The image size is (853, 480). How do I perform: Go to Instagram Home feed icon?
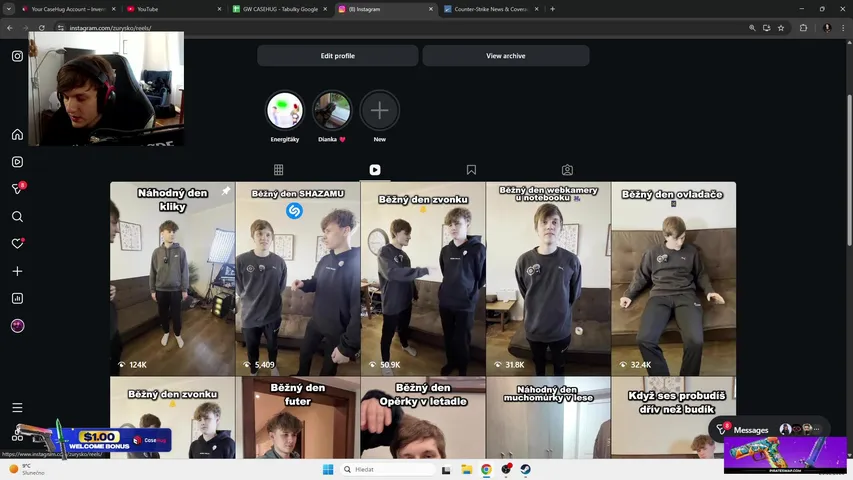point(17,134)
